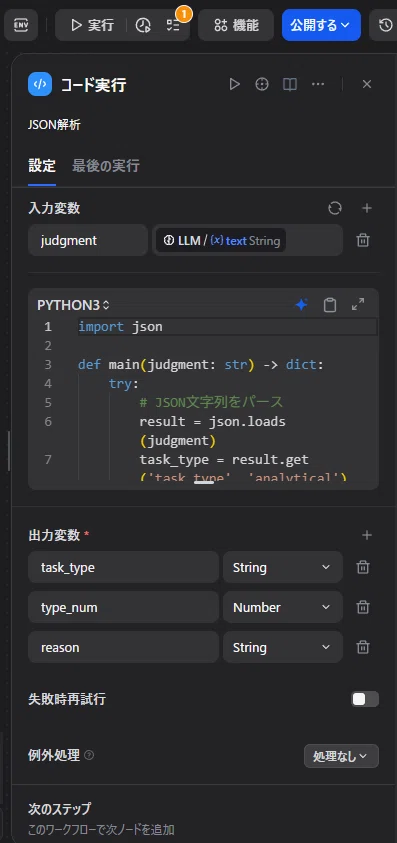This screenshot has width=397, height=843.
Task: Edit the type_num output variable name
Action: pyautogui.click(x=123, y=608)
